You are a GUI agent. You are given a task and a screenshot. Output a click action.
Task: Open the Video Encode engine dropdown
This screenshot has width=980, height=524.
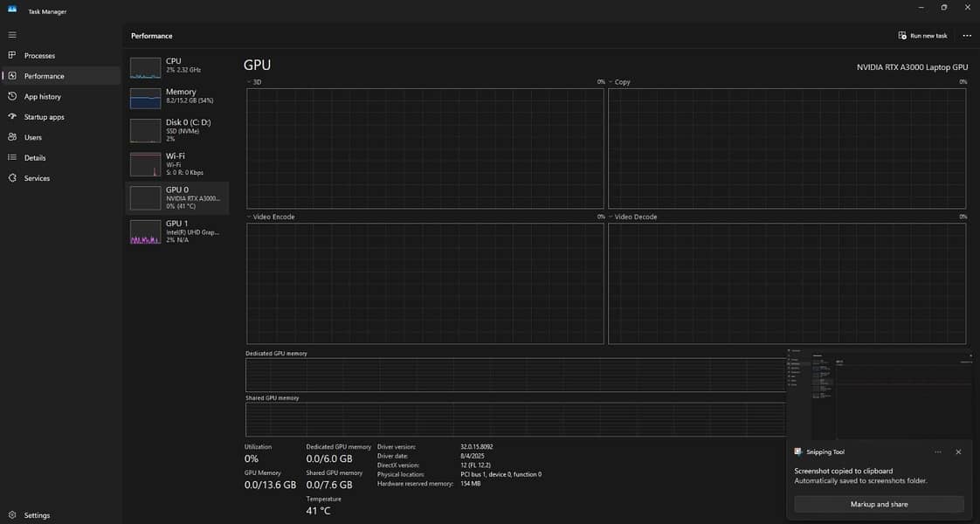coord(249,217)
